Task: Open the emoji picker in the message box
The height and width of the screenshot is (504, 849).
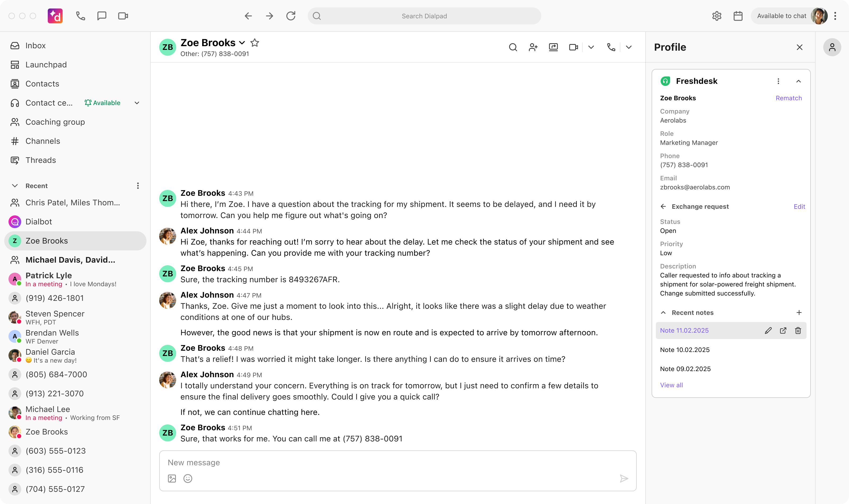Action: coord(188,478)
